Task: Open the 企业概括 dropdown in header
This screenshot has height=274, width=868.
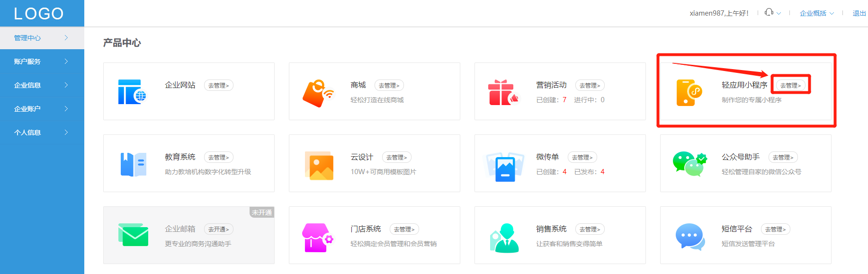Action: pyautogui.click(x=817, y=13)
